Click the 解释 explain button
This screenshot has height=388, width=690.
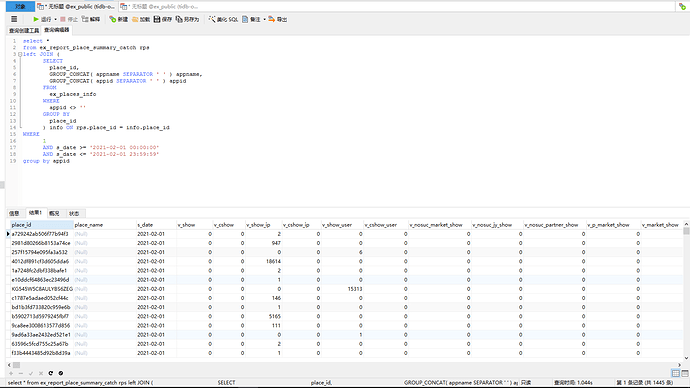91,19
